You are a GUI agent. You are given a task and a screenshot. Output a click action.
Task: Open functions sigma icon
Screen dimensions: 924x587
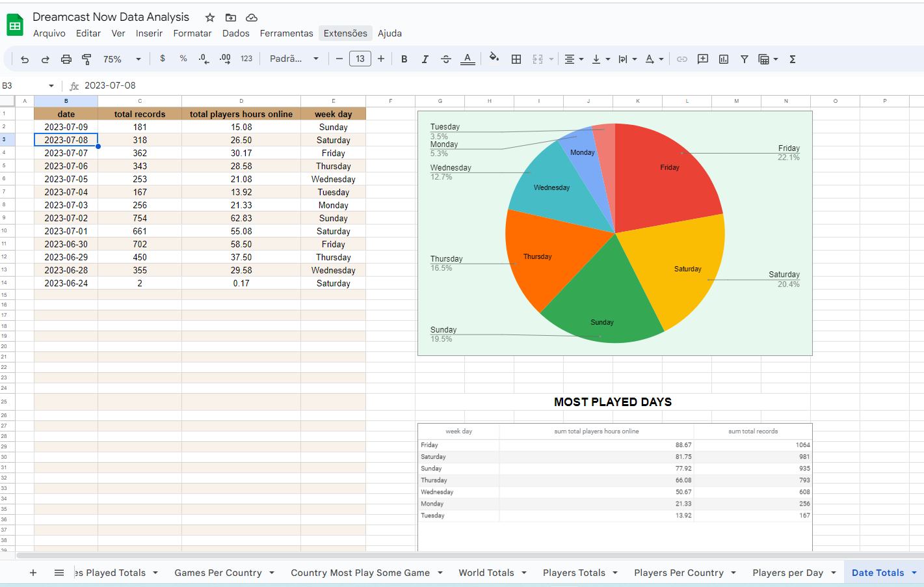(793, 59)
